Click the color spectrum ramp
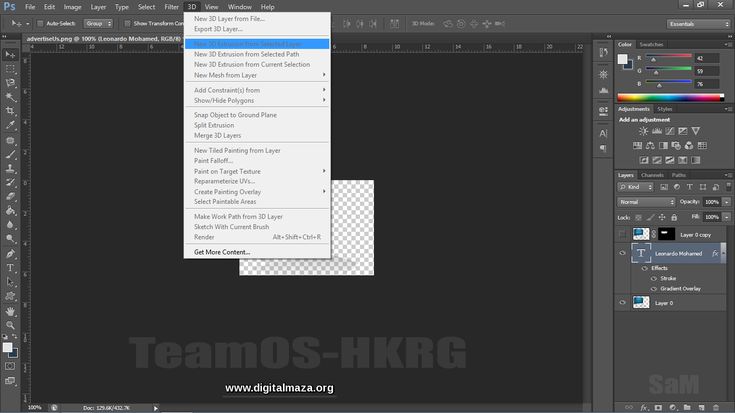 coord(670,98)
